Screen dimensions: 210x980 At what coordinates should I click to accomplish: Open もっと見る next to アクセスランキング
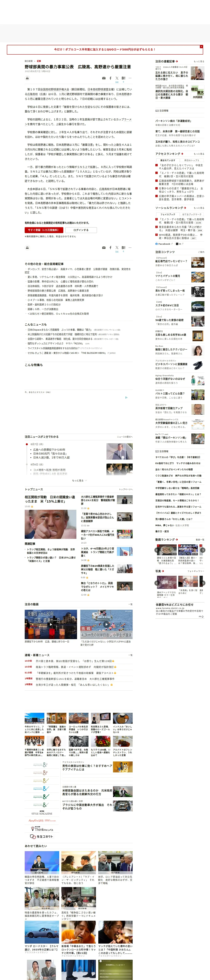coord(199,154)
